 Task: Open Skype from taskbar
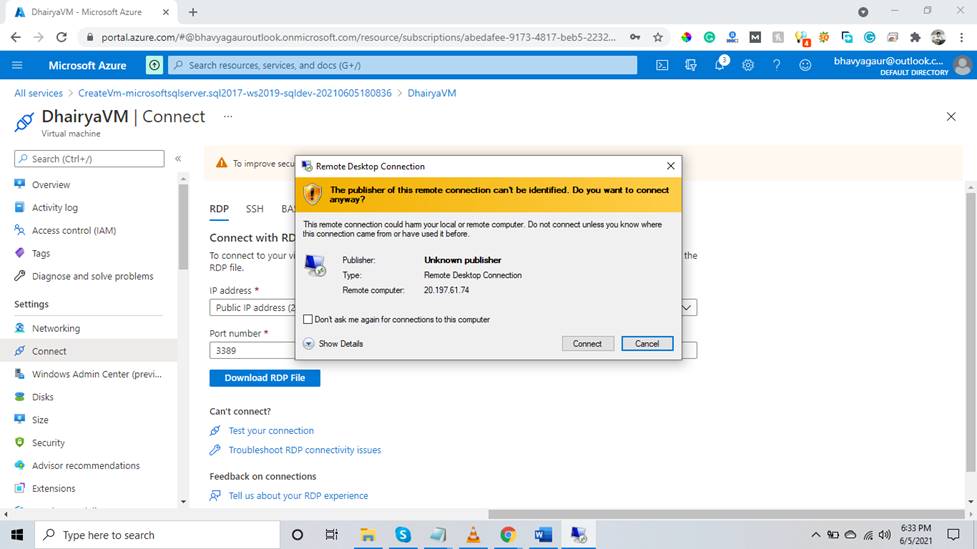[x=403, y=535]
